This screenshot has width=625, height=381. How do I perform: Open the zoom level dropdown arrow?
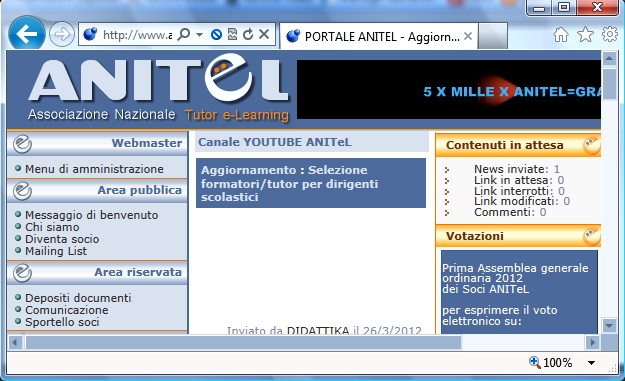(592, 363)
